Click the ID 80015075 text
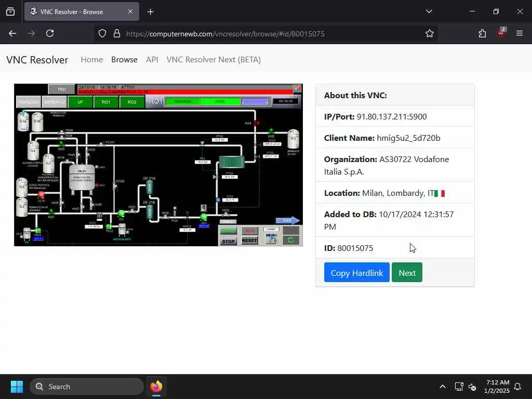Screen dimensions: 532x399 [349, 248]
